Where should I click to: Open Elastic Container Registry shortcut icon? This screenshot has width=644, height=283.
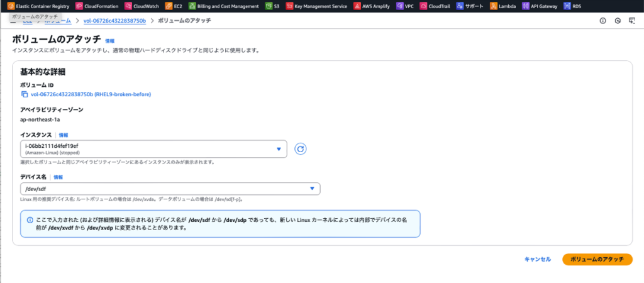11,6
